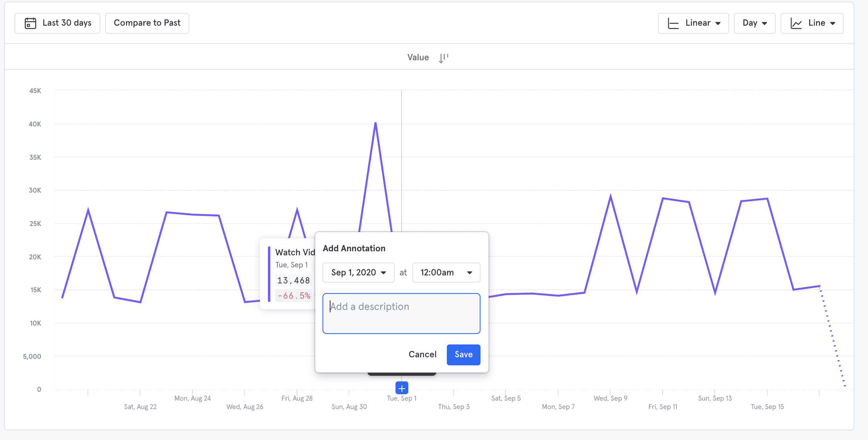
Task: Click the Linear axis scale icon
Action: tap(673, 23)
